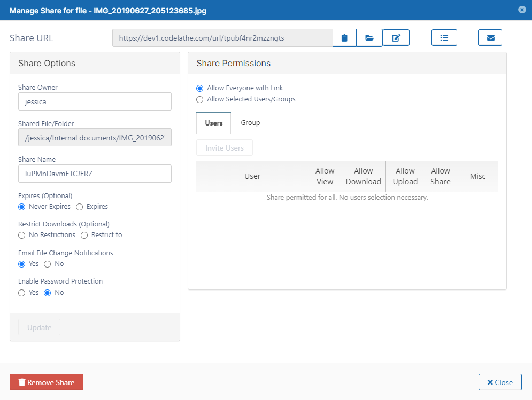Email the share link via envelope icon
Image resolution: width=532 pixels, height=400 pixels.
point(490,38)
